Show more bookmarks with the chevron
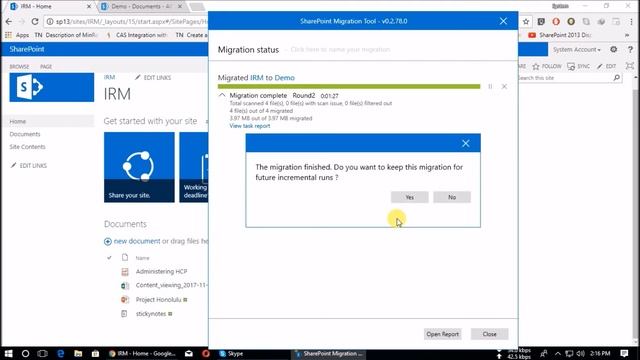The height and width of the screenshot is (360, 640). coord(627,35)
